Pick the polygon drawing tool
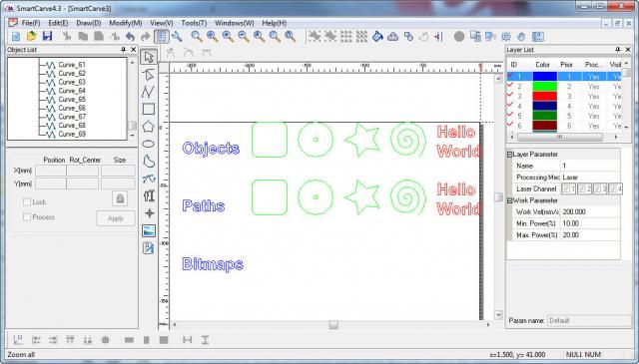Image resolution: width=639 pixels, height=364 pixels. (x=149, y=127)
